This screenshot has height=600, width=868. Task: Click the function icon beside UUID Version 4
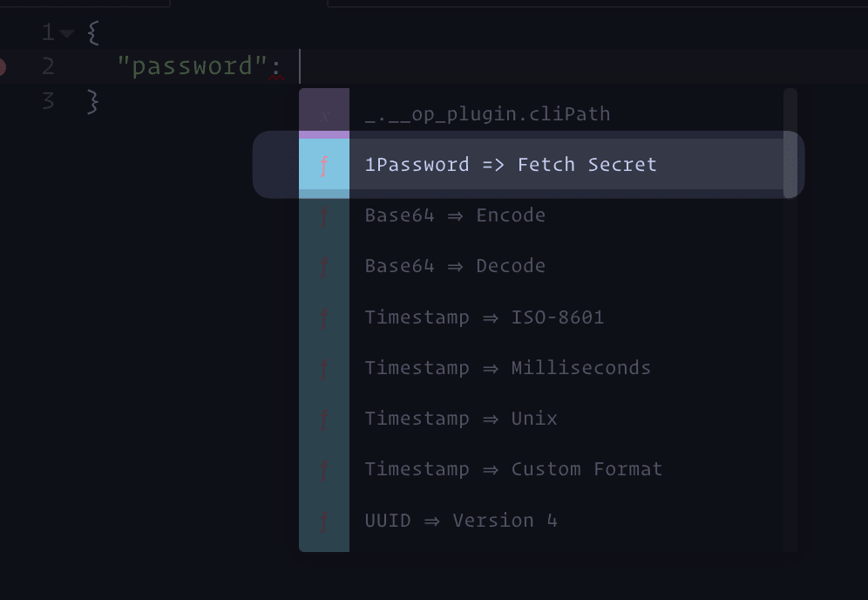[324, 521]
